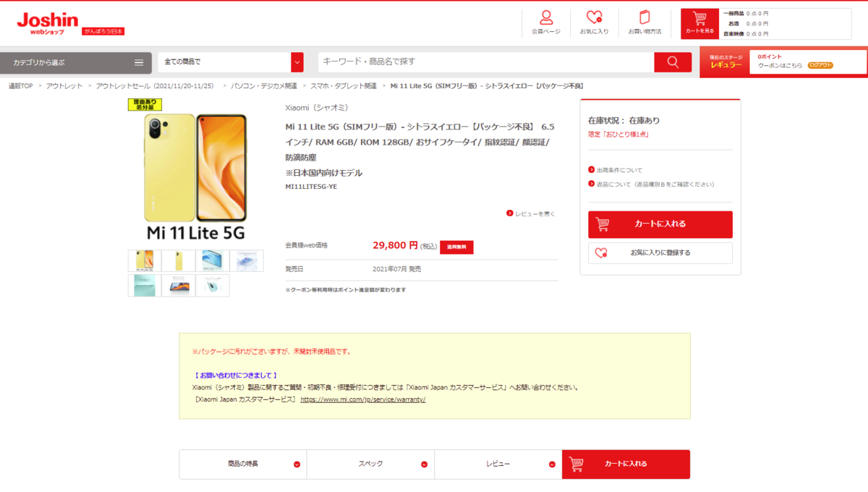Viewport: 868px width, 492px height.
Task: Click the orange ログアウト button
Action: coord(820,66)
